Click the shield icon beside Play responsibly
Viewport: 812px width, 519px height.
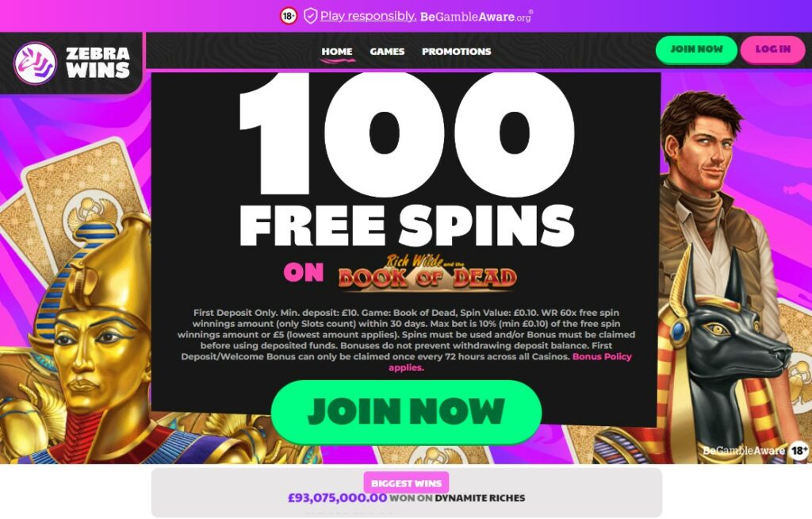[x=310, y=16]
